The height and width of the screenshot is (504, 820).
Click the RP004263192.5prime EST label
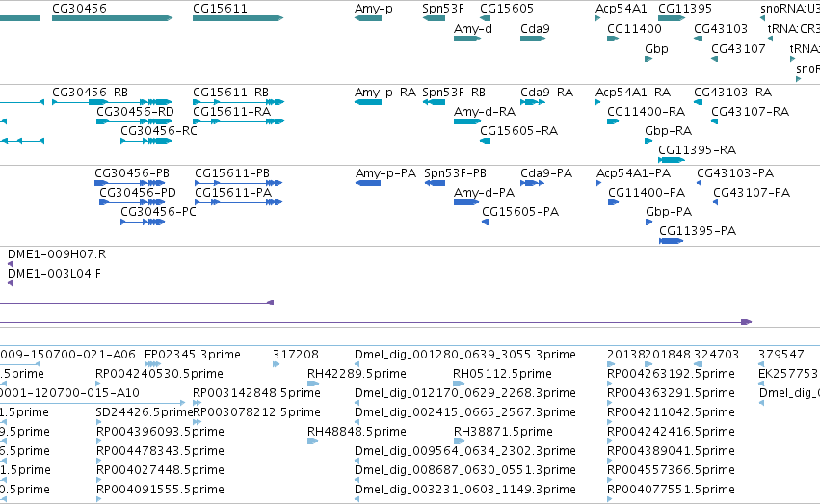671,374
